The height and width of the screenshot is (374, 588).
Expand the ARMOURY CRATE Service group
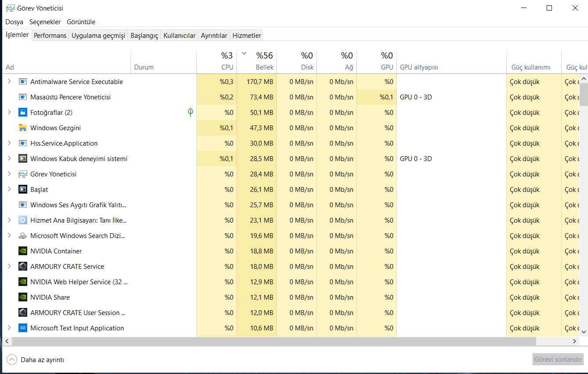(x=9, y=267)
